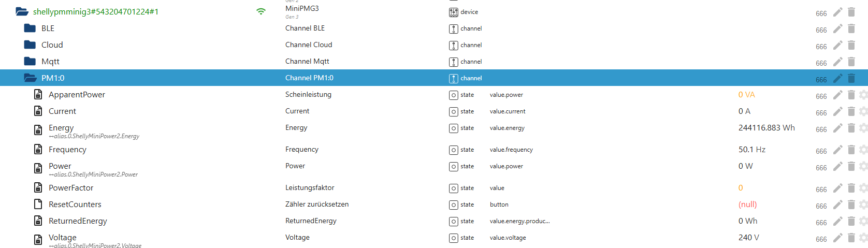Delete the shellypmminig3 device via trash icon
Image resolution: width=868 pixels, height=248 pixels.
[851, 12]
